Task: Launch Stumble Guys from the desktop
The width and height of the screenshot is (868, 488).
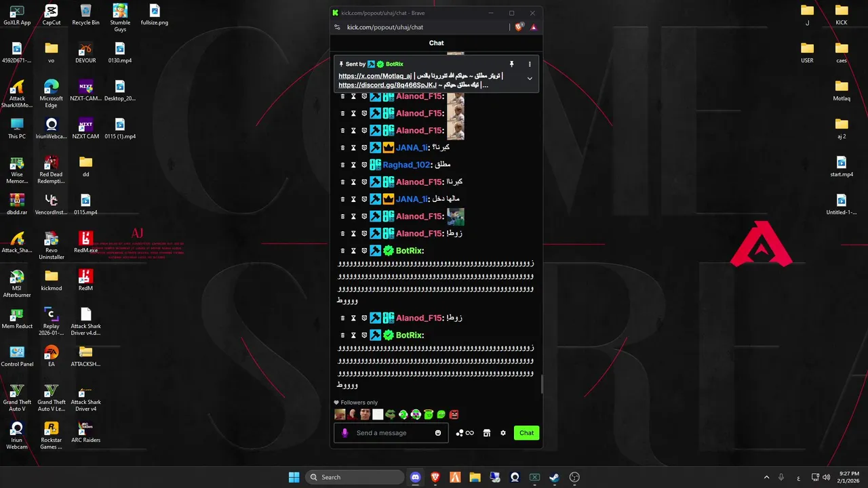Action: click(120, 18)
